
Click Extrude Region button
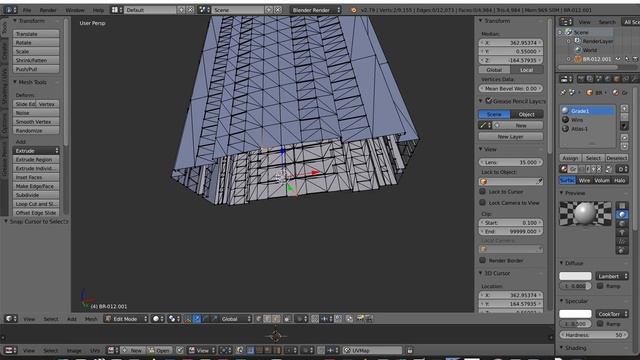coord(36,160)
